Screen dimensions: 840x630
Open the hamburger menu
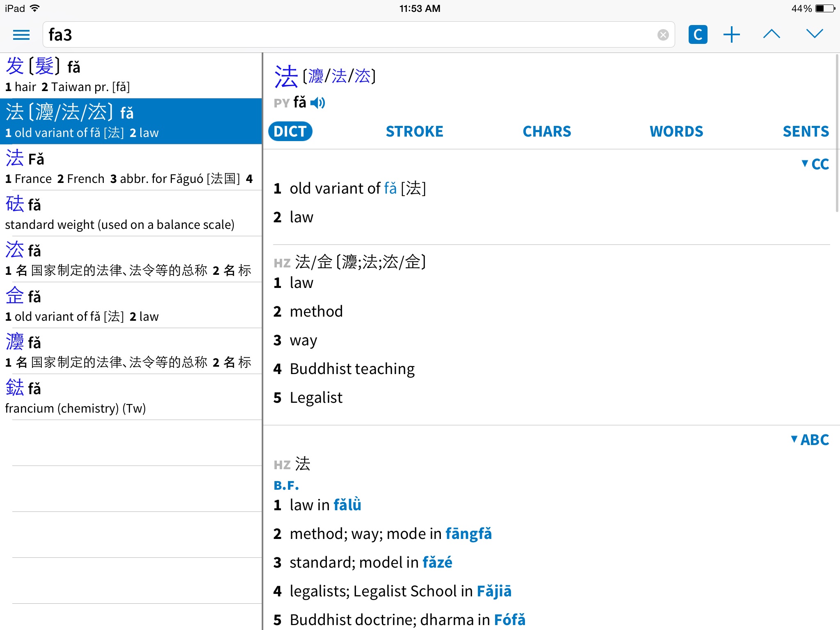21,35
